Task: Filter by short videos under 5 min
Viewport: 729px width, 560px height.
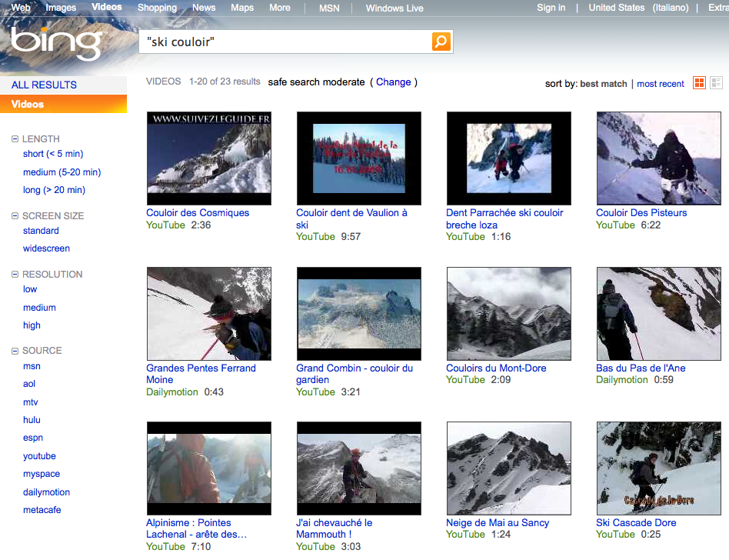Action: 53,154
